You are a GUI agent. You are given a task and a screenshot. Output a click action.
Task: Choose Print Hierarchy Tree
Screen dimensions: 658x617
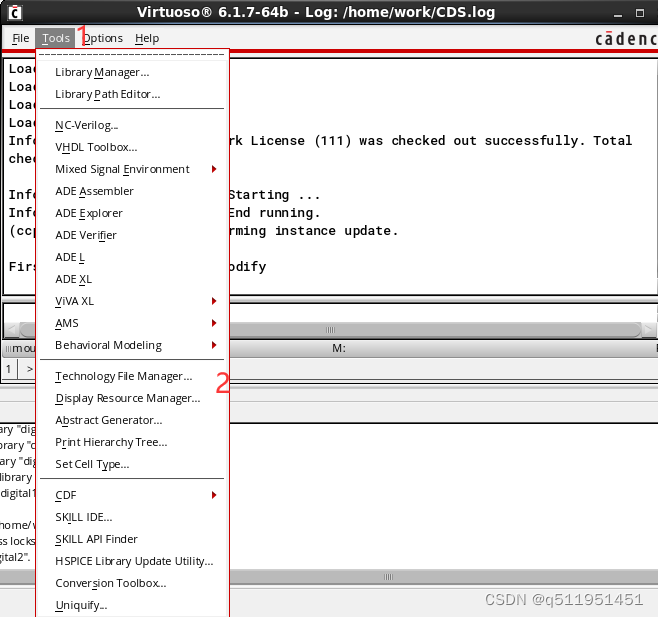132,442
